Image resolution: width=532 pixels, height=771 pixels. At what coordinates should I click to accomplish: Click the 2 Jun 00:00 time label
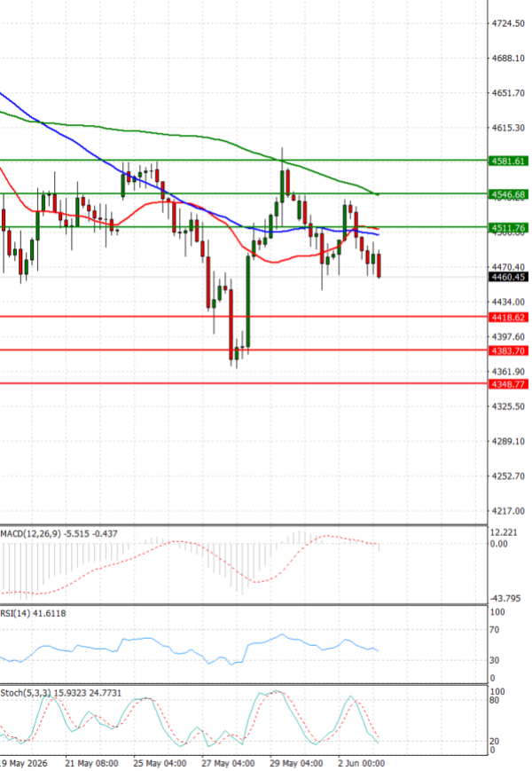coord(362,763)
